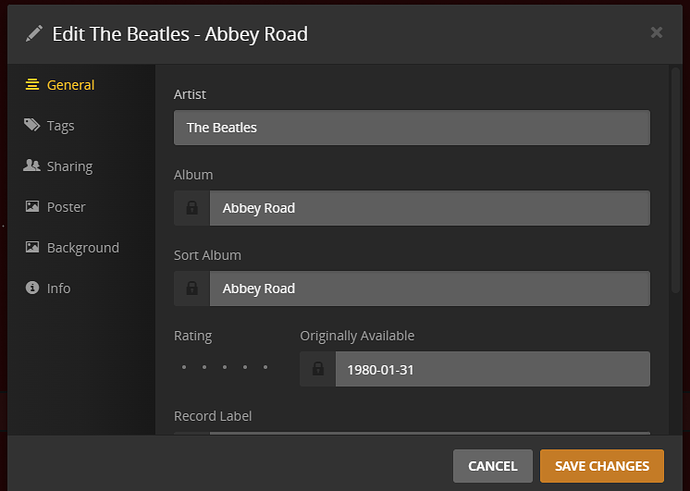Switch to the Sharing tab
Image resolution: width=690 pixels, height=491 pixels.
point(69,166)
